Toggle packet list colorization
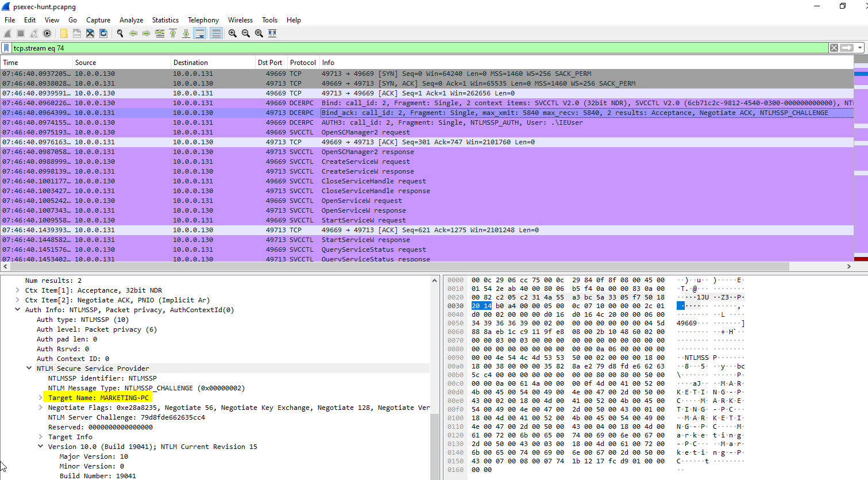The height and width of the screenshot is (480, 868). [216, 33]
